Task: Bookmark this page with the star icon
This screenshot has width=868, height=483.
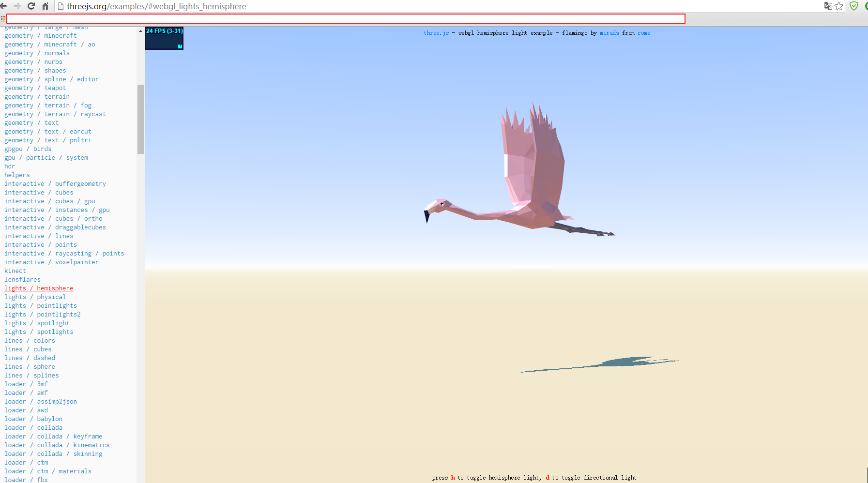Action: [x=839, y=6]
